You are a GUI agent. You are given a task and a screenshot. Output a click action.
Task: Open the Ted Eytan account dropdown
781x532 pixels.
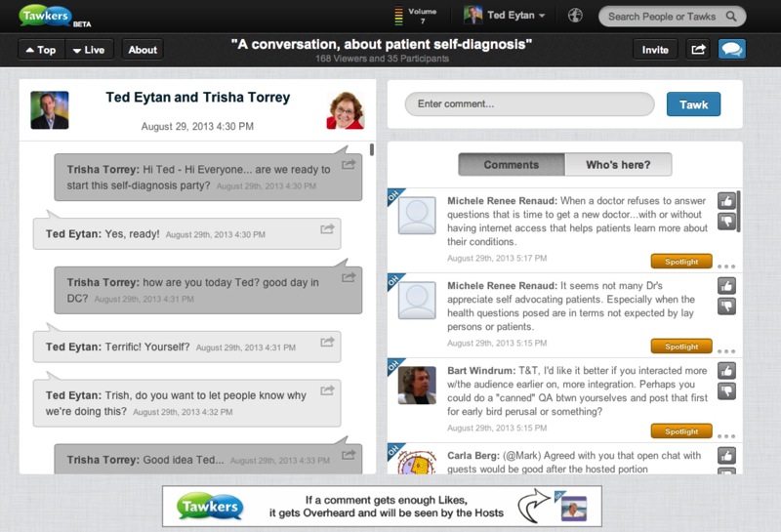pyautogui.click(x=504, y=16)
